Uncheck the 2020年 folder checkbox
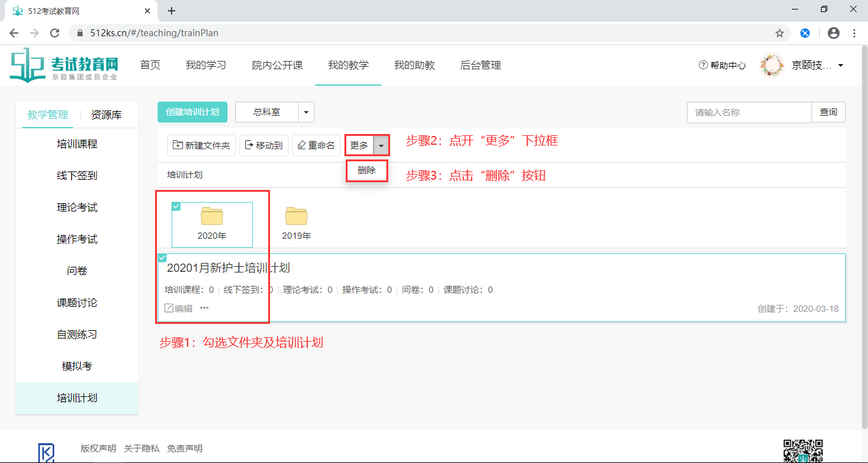The width and height of the screenshot is (868, 463). pyautogui.click(x=176, y=206)
